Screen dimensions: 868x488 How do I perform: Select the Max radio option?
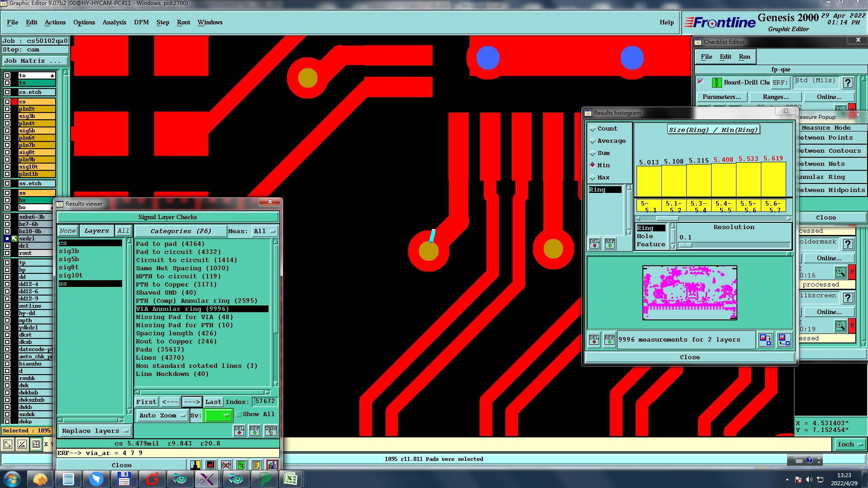point(592,178)
